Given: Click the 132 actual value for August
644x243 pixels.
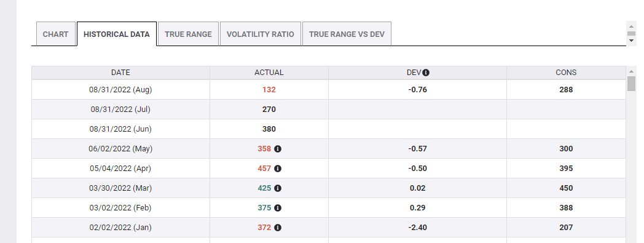Looking at the screenshot, I should click(x=269, y=90).
